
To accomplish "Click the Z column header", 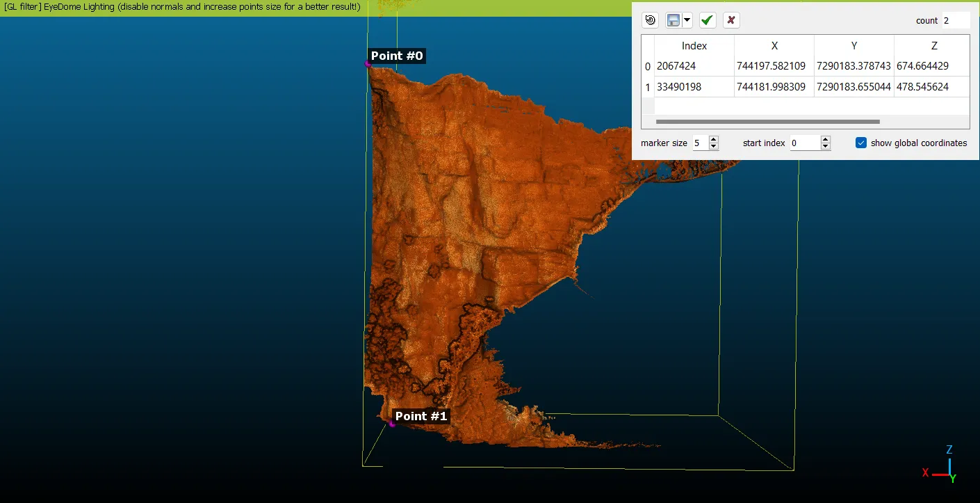I will pyautogui.click(x=933, y=46).
